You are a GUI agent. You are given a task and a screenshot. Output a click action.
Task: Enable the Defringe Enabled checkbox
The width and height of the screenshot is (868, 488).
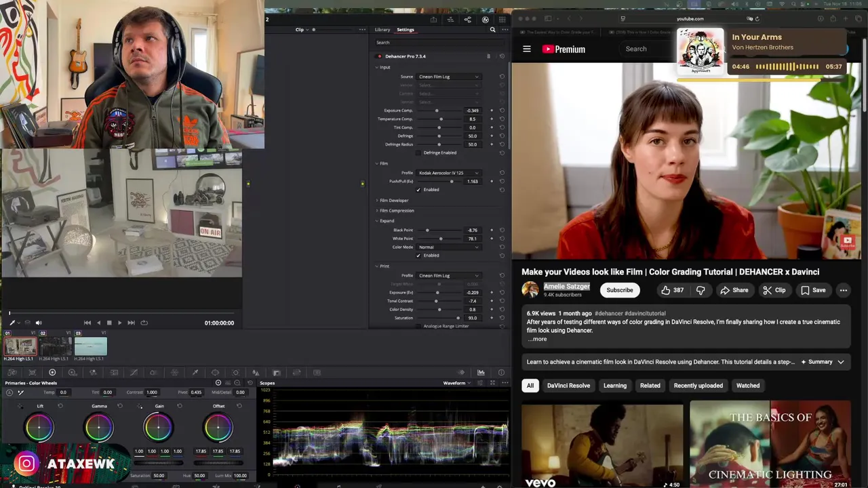pos(418,152)
